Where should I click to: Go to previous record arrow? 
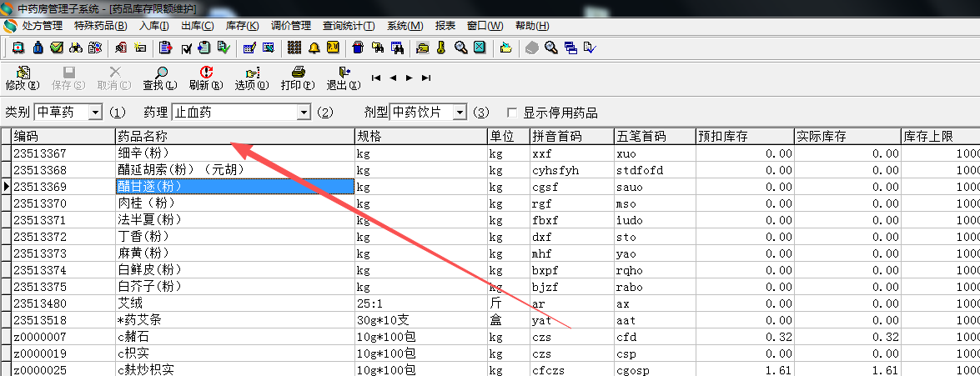(x=393, y=78)
